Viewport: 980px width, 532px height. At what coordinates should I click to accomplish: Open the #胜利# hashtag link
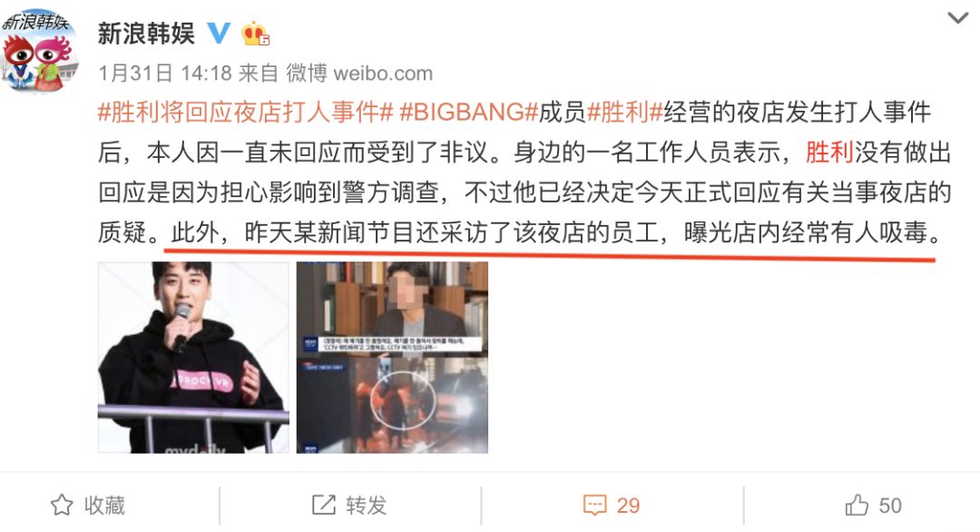[625, 113]
